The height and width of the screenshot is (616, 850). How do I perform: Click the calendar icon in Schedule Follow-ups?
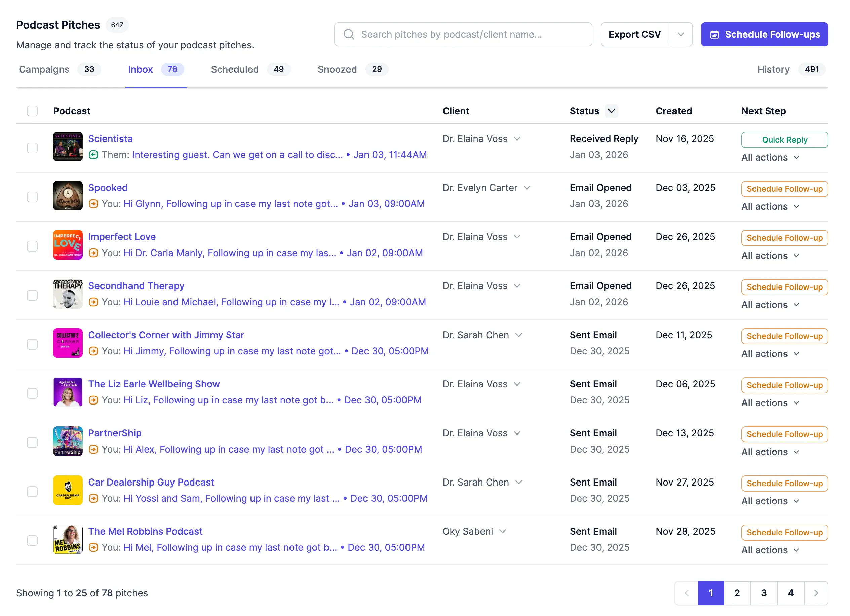pos(715,35)
